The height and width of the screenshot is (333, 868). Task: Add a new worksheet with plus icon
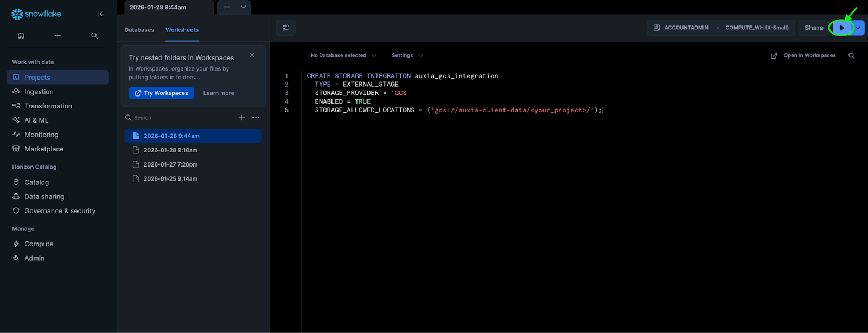[x=242, y=118]
